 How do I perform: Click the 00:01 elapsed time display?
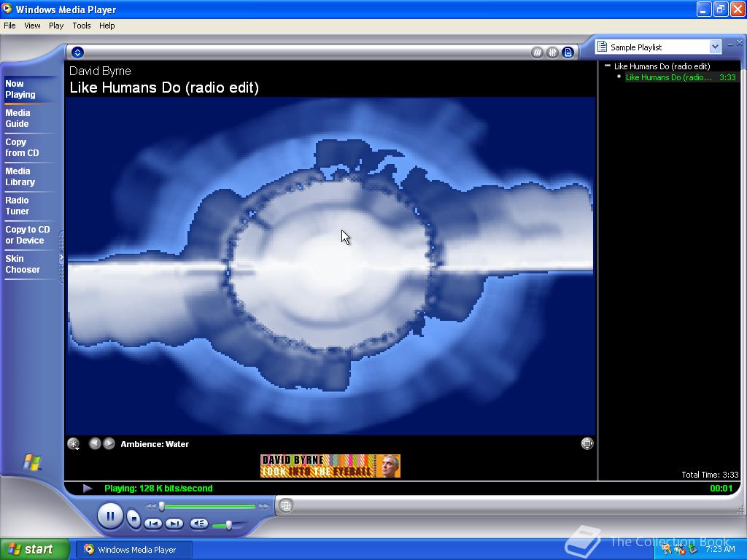[x=721, y=488]
